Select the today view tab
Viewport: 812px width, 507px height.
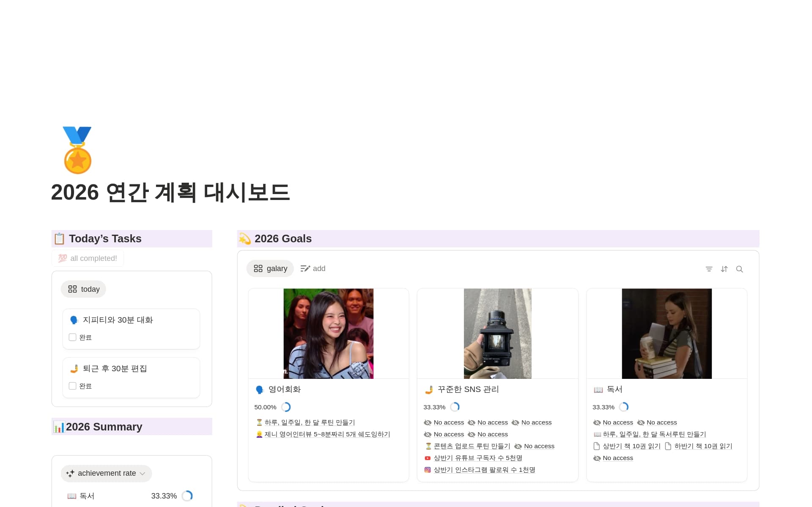coord(84,289)
